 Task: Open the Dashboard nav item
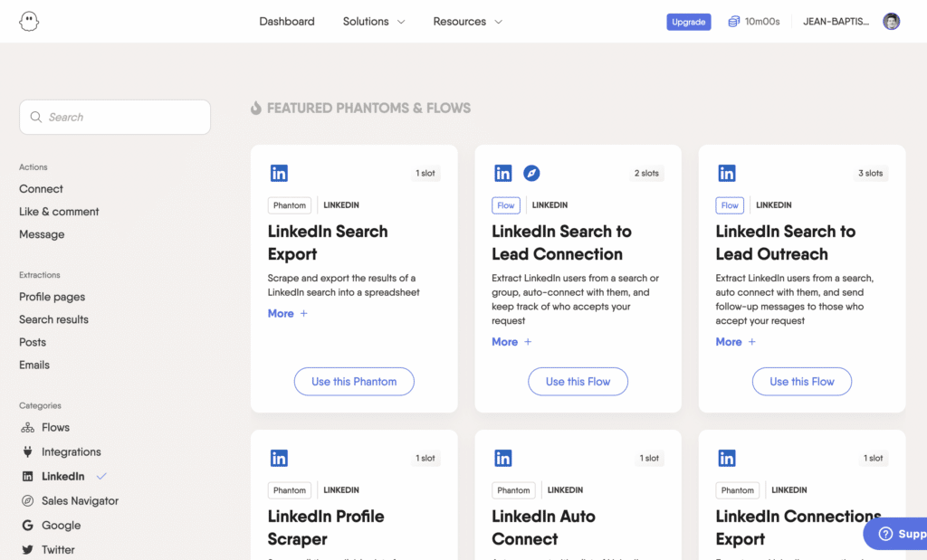click(x=287, y=22)
